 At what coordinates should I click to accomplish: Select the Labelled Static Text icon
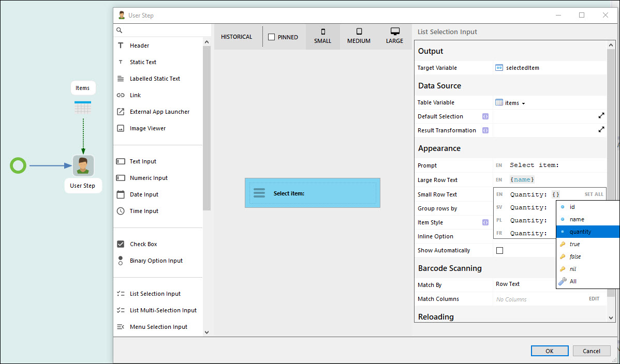tap(121, 79)
